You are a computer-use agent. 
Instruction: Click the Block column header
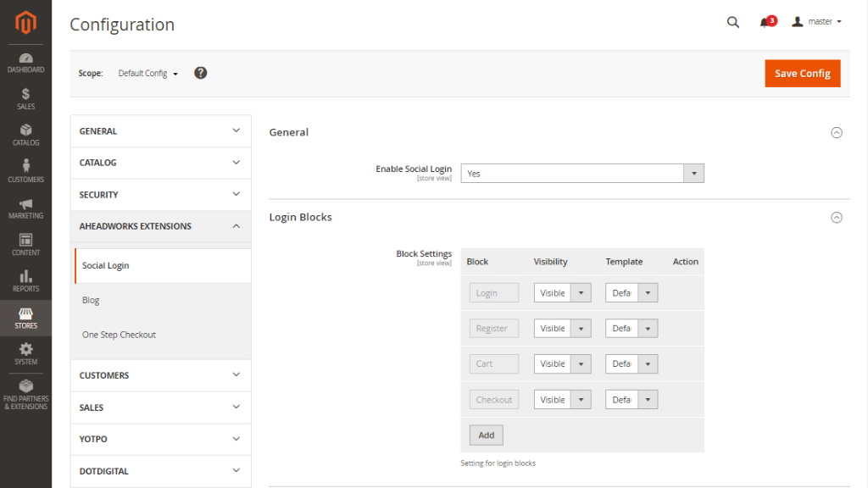477,262
